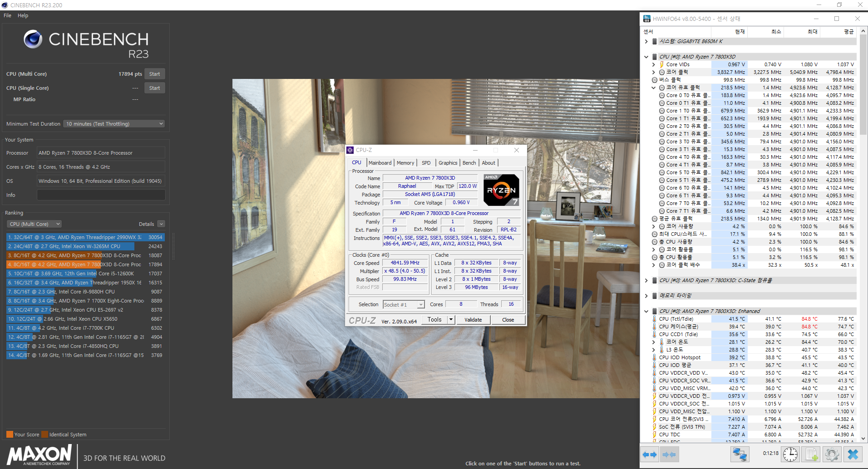Click clock icon beside Core 7 T1 row
Viewport: 868px width, 469px height.
click(x=662, y=211)
